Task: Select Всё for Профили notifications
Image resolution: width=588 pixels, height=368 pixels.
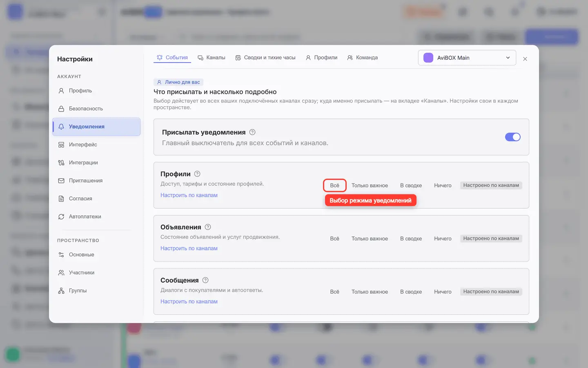Action: [x=335, y=185]
